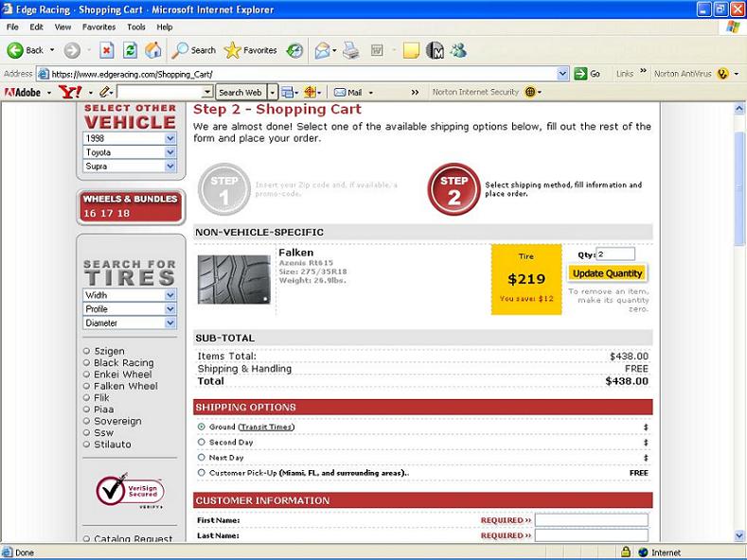Click the VeriSign Secured seal

click(130, 491)
